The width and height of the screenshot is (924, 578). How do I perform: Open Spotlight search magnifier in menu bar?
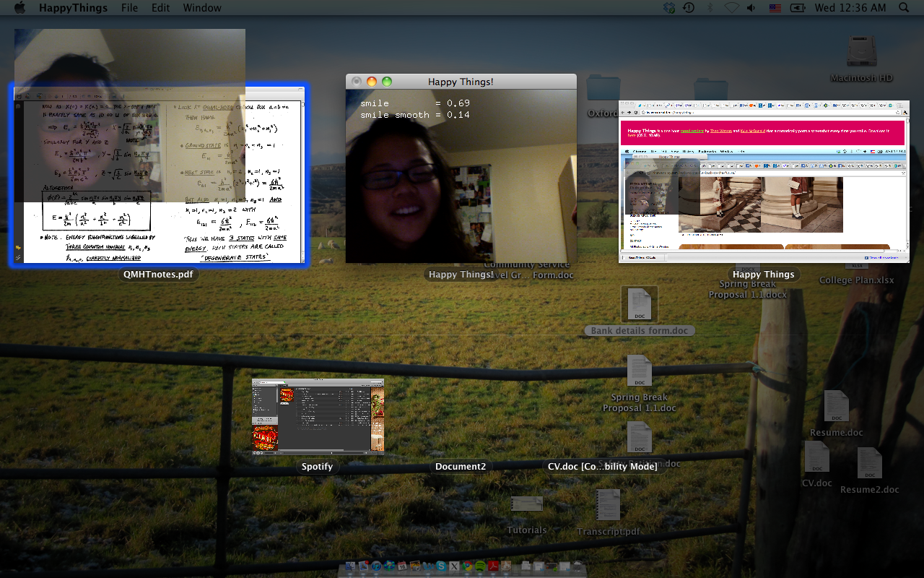pyautogui.click(x=904, y=8)
